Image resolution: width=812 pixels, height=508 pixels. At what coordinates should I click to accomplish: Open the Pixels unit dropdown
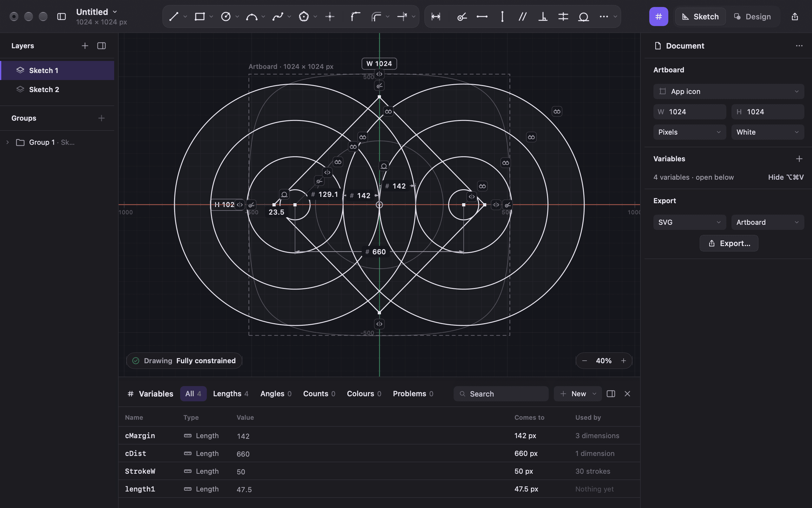tap(690, 132)
